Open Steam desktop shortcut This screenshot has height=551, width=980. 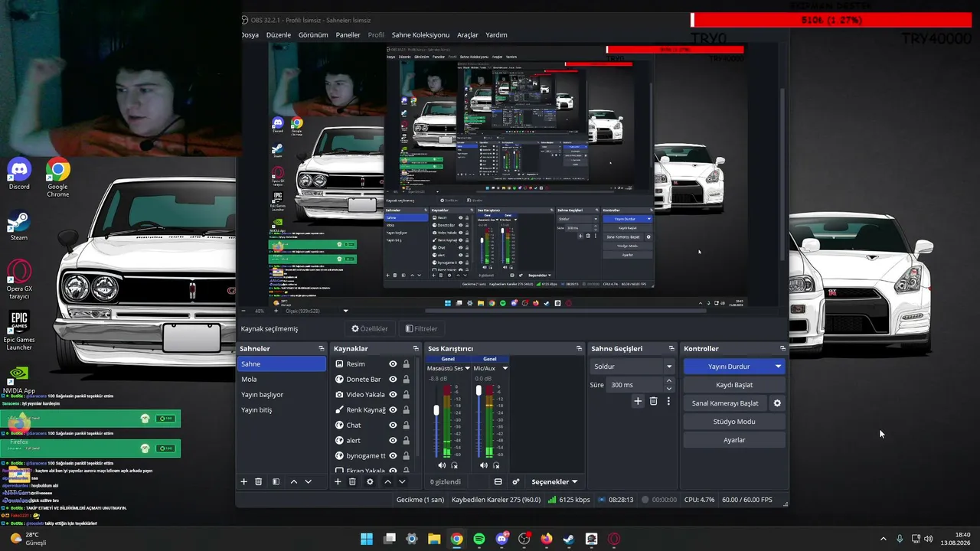coord(19,226)
